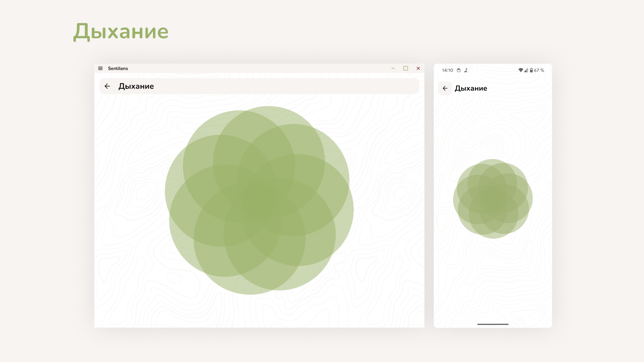Tap the back arrow in mobile Дыхание screen
Viewport: 644px width, 362px height.
point(445,88)
